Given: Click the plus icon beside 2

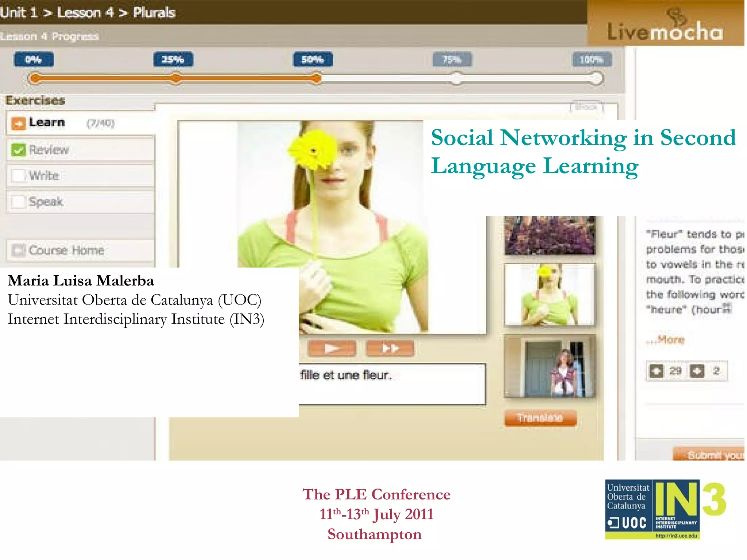Looking at the screenshot, I should coord(697,371).
